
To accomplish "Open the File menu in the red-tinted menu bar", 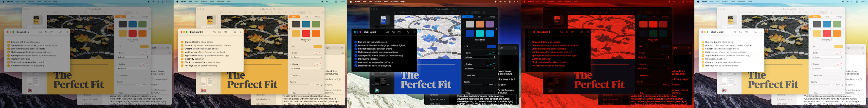I will click(x=538, y=1).
